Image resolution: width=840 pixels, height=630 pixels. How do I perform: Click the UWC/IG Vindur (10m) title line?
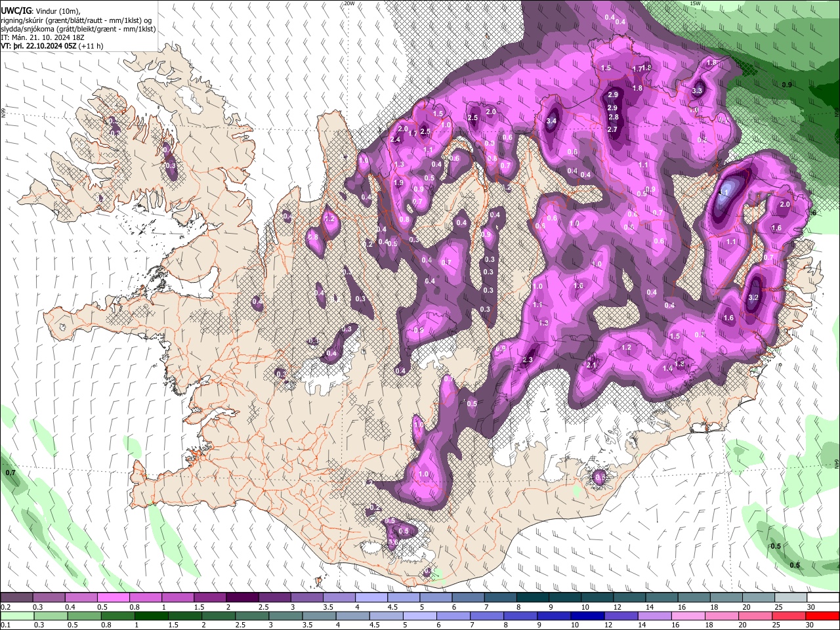pos(41,11)
